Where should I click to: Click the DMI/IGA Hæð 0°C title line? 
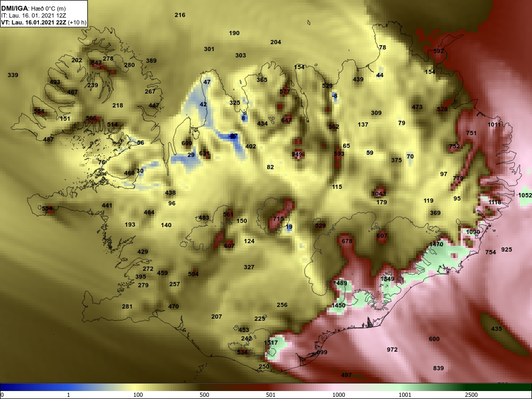[x=33, y=9]
